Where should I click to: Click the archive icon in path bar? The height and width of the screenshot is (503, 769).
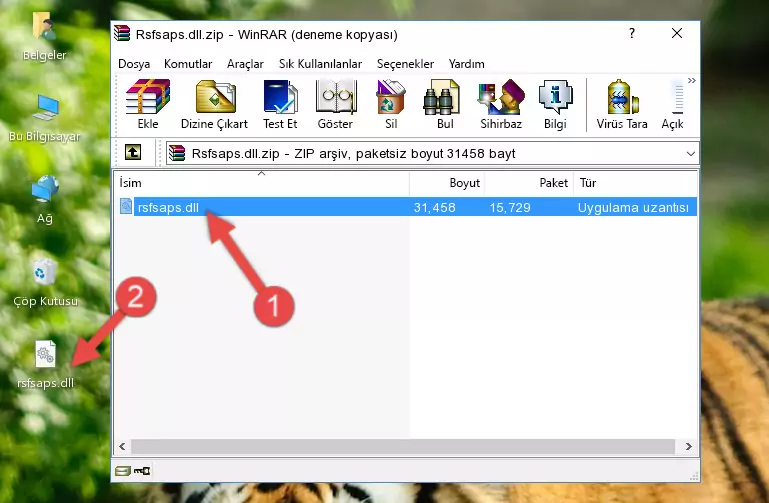point(177,153)
